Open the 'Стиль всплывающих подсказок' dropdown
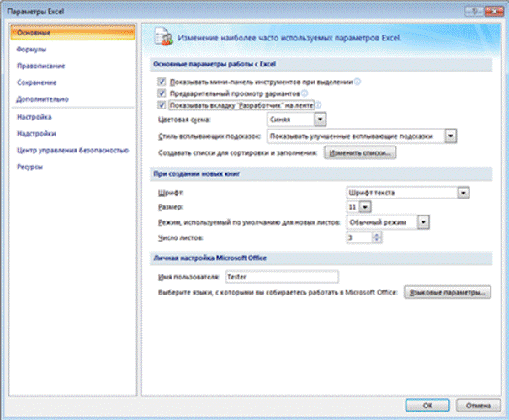 tap(451, 136)
